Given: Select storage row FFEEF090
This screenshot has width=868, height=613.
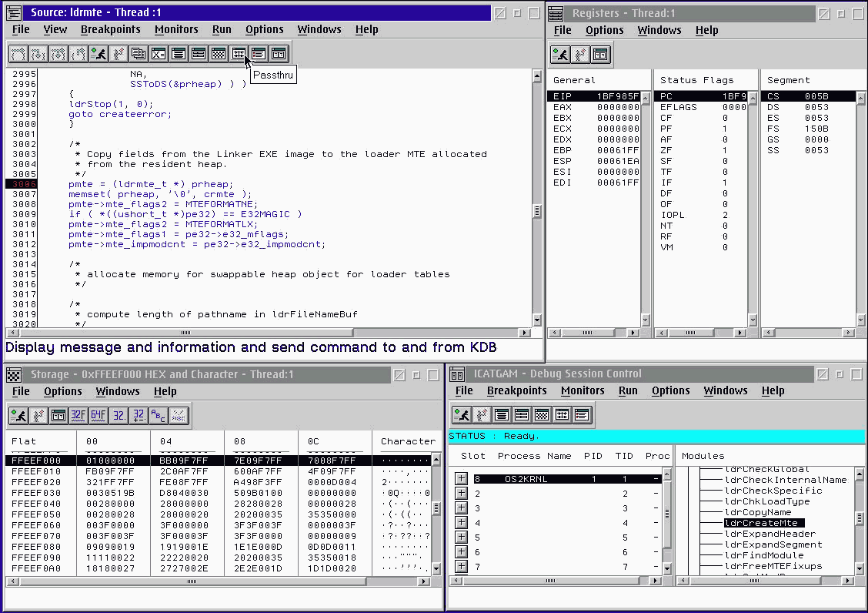Looking at the screenshot, I should tap(219, 558).
